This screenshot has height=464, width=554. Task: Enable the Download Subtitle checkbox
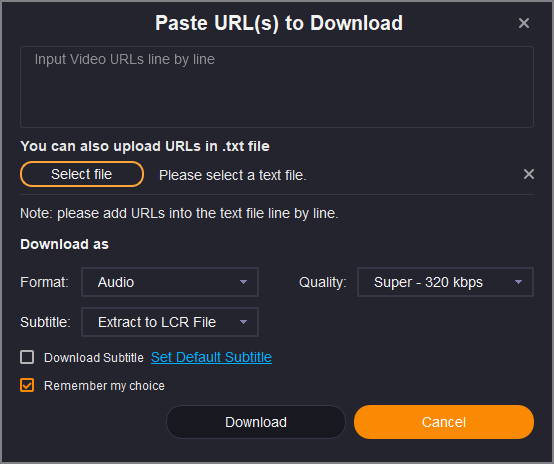point(27,357)
